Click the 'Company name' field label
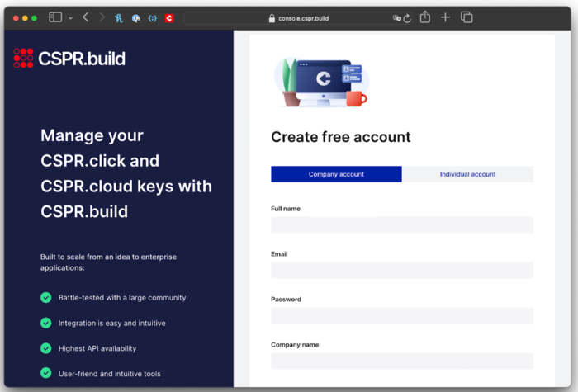Screen dimensions: 578x392 coord(295,345)
